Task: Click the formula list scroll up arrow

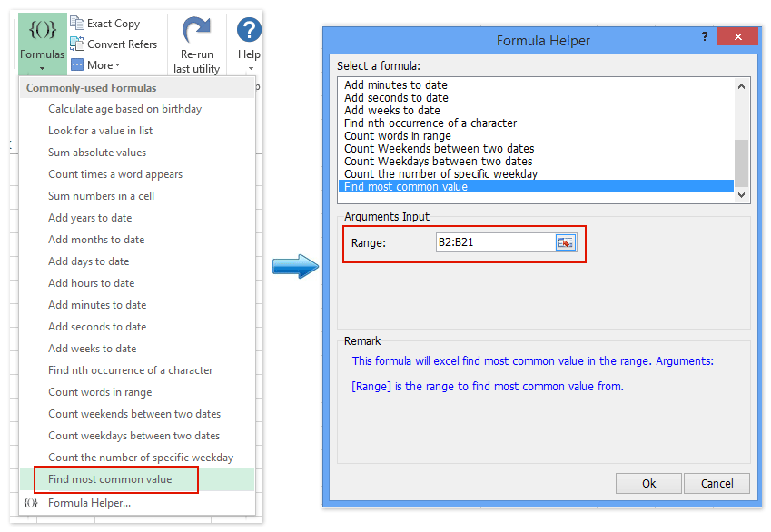Action: [741, 86]
